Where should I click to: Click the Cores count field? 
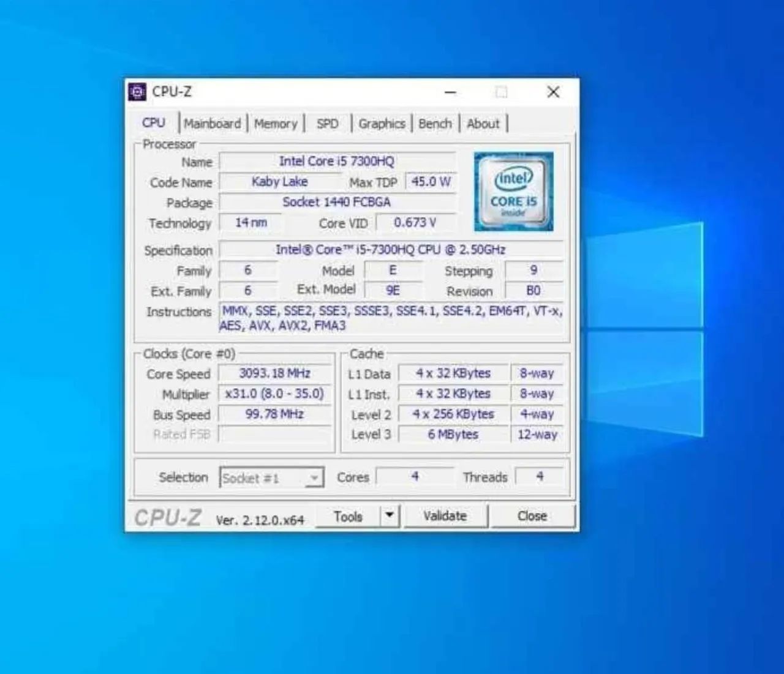(x=415, y=476)
